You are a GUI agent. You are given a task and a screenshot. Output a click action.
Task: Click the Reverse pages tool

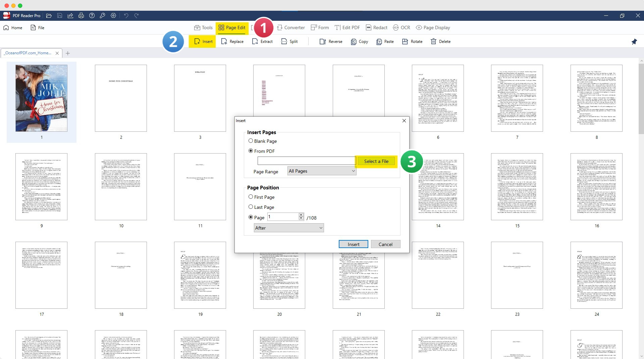[331, 42]
